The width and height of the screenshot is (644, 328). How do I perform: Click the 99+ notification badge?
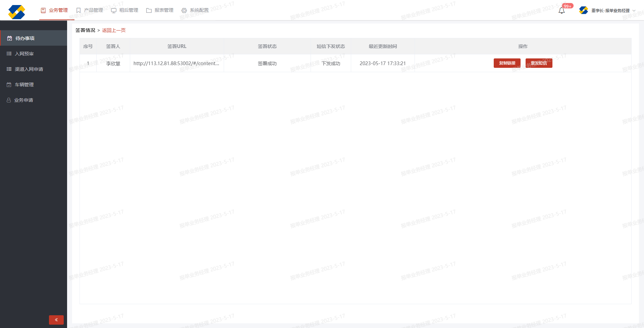tap(568, 6)
